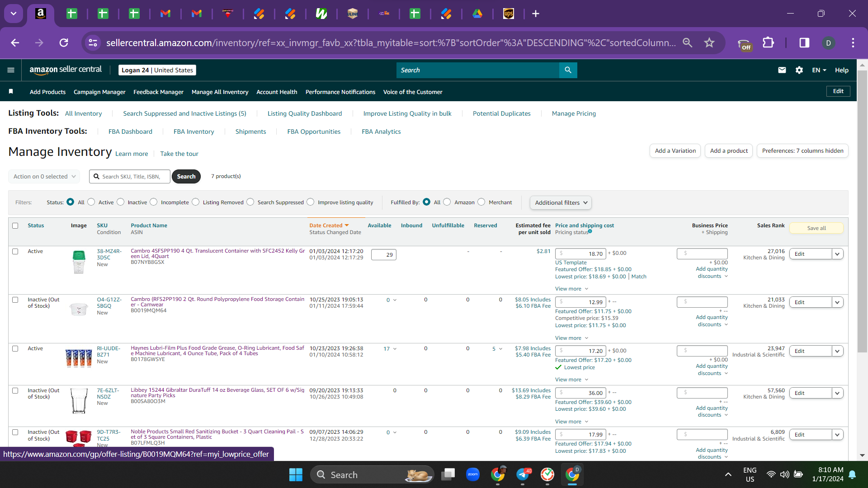Click the browser zoom magnifier icon
This screenshot has height=488, width=868.
click(688, 42)
